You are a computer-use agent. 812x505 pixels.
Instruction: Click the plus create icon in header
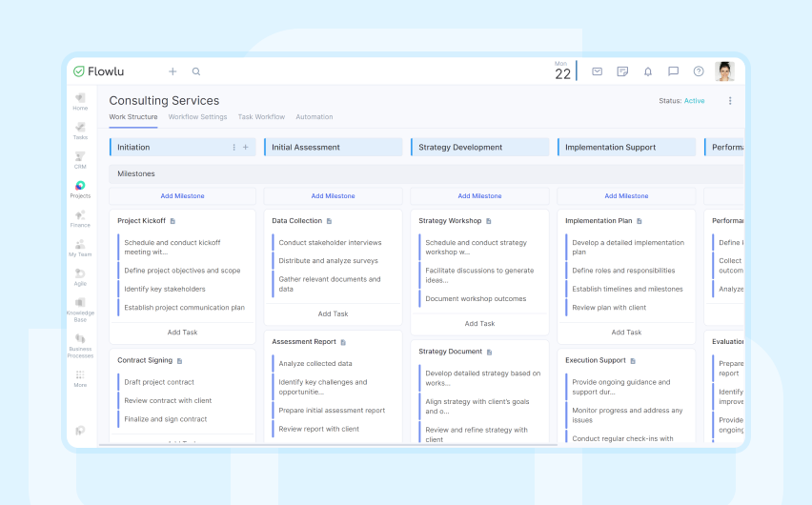pyautogui.click(x=173, y=71)
